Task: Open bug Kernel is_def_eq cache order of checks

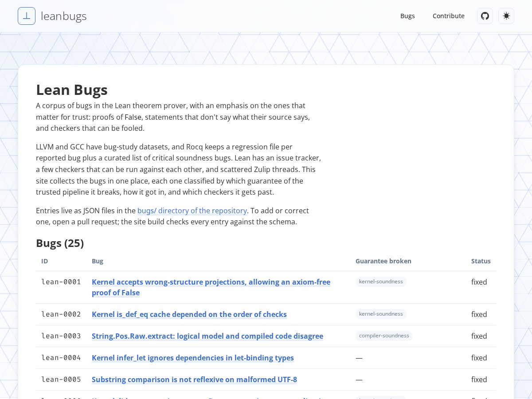Action: coord(189,314)
